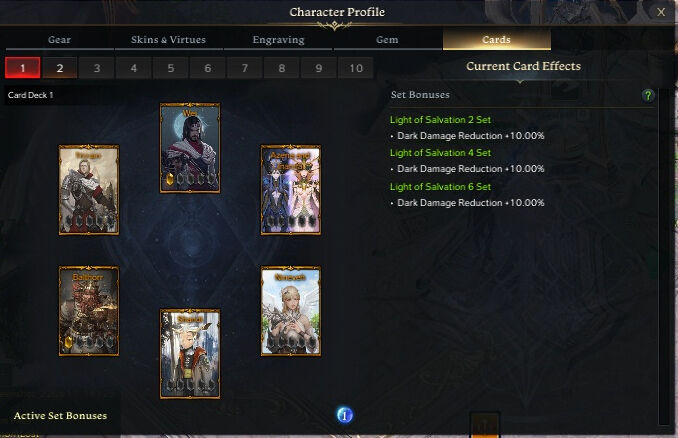Select the Shandi card
Image resolution: width=678 pixels, height=438 pixels.
click(x=190, y=353)
